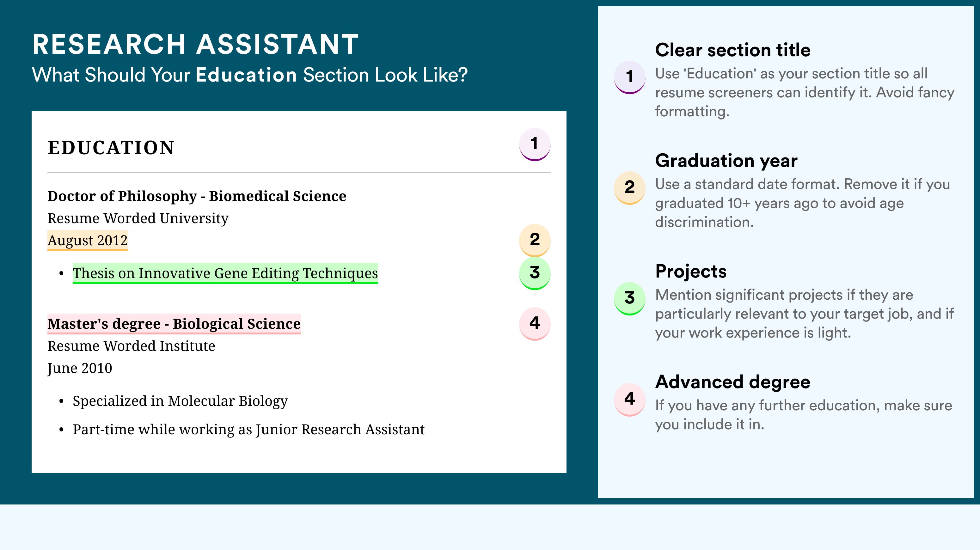Select the 'EDUCATION' resume section heading
This screenshot has width=980, height=550.
(x=111, y=148)
